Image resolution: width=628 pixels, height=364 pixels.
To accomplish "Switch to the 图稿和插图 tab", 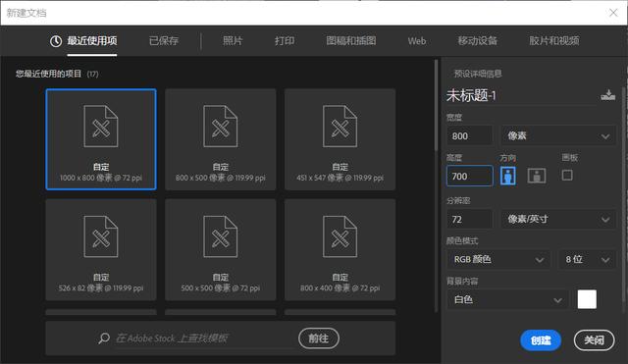I will coord(351,41).
